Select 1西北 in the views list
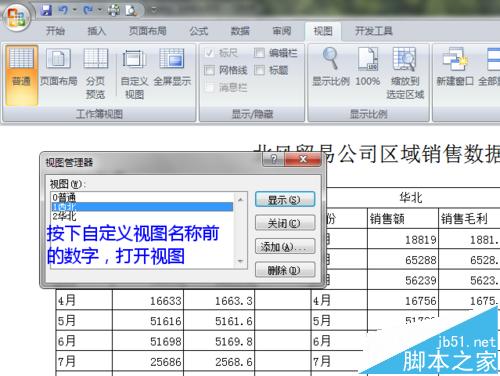 (x=142, y=207)
